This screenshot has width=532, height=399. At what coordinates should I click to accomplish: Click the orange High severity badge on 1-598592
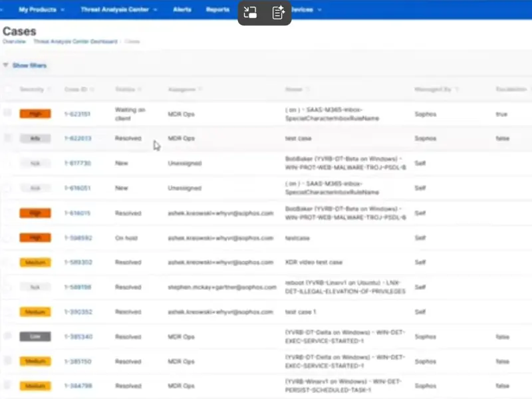tap(35, 237)
